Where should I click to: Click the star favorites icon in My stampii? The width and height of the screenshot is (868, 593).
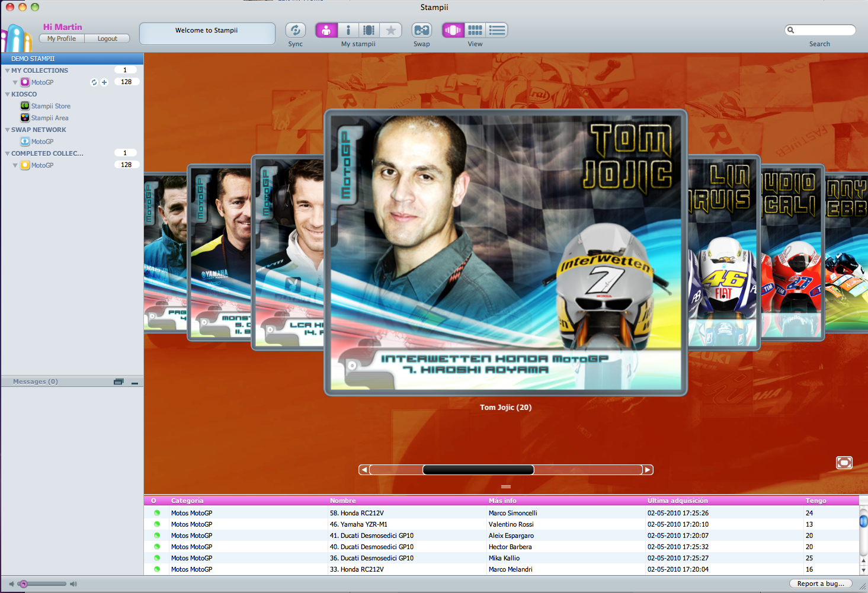[390, 30]
